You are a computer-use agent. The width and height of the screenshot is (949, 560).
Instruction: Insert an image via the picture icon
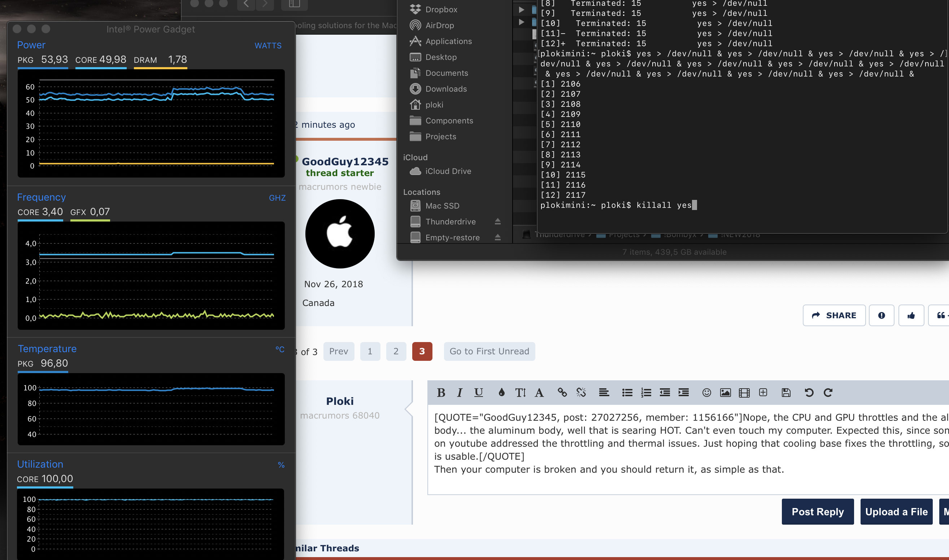725,393
